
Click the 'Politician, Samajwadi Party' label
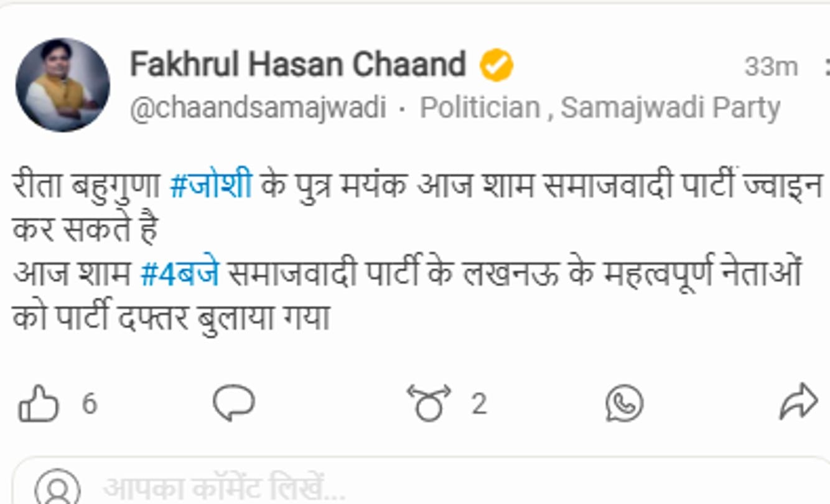[x=600, y=108]
